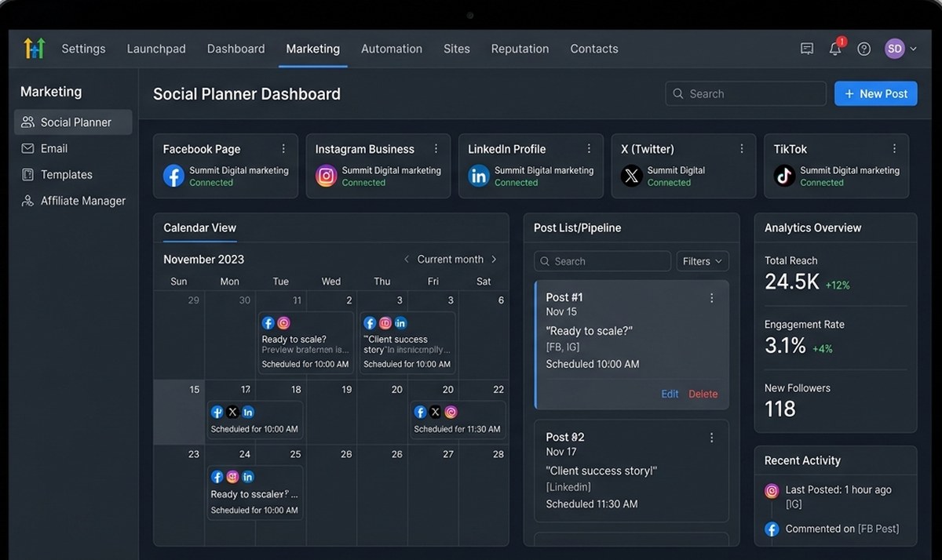Open Client success story calendar event
The image size is (942, 560).
pyautogui.click(x=408, y=343)
